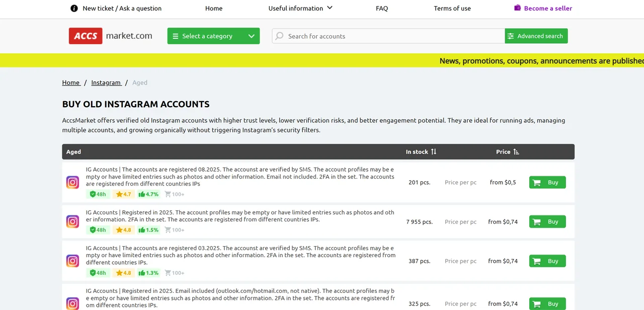The width and height of the screenshot is (644, 310).
Task: Sort listings by Price column
Action: coord(507,151)
